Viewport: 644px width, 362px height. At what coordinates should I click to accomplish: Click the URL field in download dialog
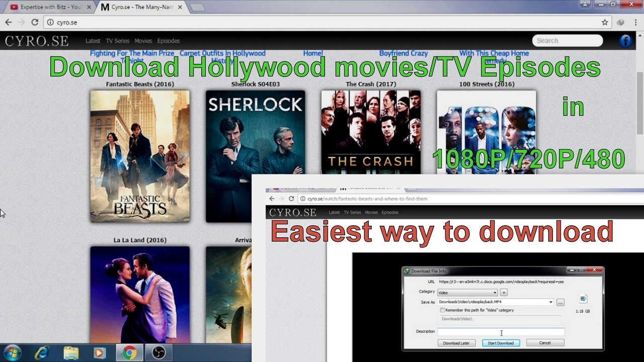(x=501, y=282)
